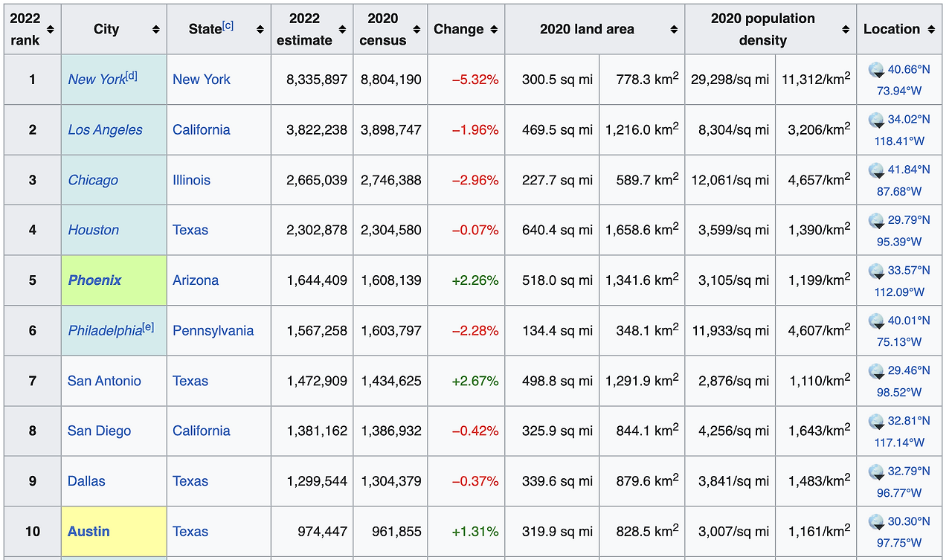Open globe icon in San Diego row
952x560 pixels.
point(877,422)
